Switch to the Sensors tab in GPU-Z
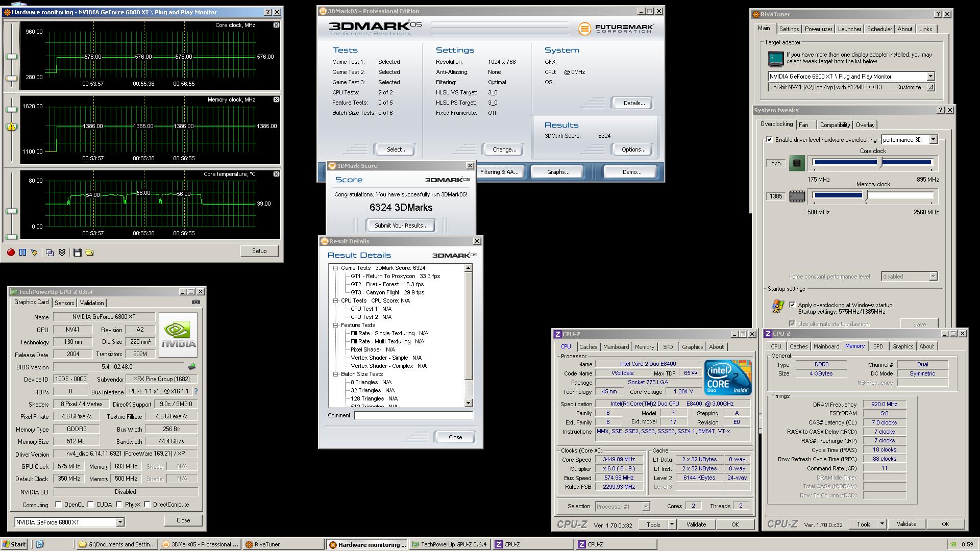The height and width of the screenshot is (551, 980). click(64, 303)
